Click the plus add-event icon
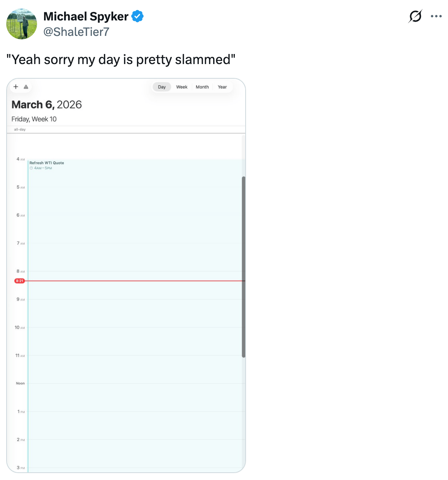 tap(16, 87)
